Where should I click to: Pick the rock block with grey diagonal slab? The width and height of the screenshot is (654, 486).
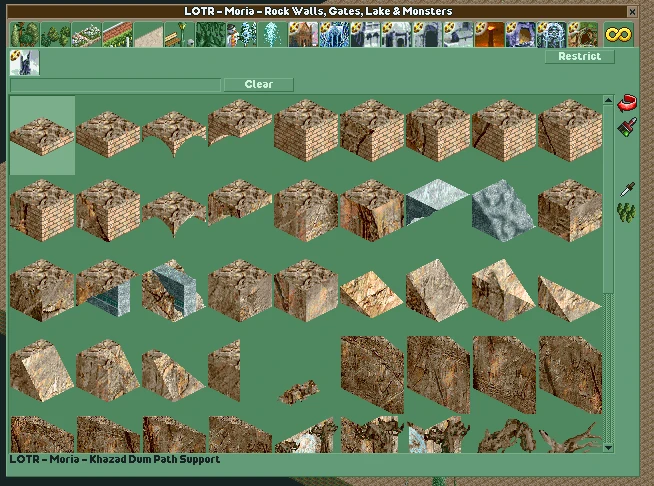point(174,290)
